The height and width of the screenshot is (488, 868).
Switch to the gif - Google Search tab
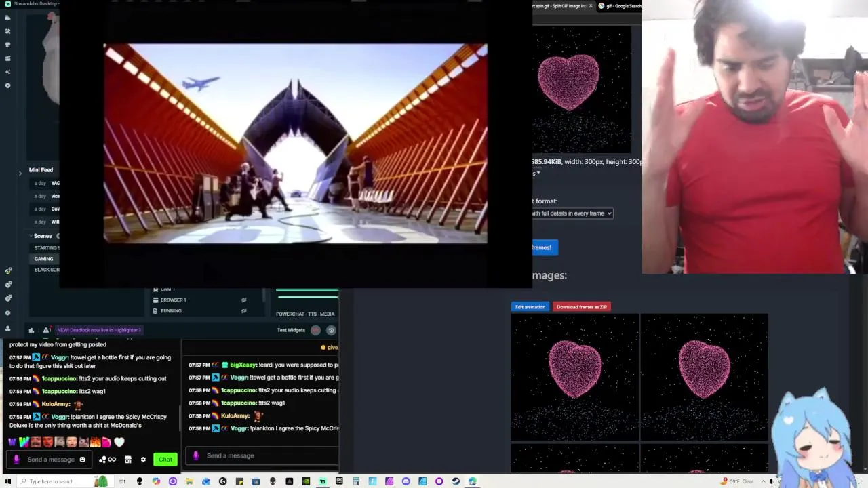620,6
